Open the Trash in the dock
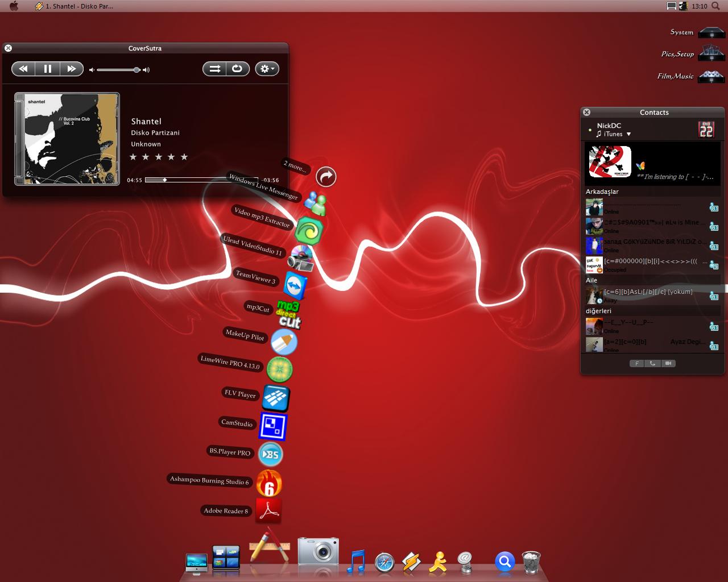The image size is (728, 582). [x=531, y=562]
